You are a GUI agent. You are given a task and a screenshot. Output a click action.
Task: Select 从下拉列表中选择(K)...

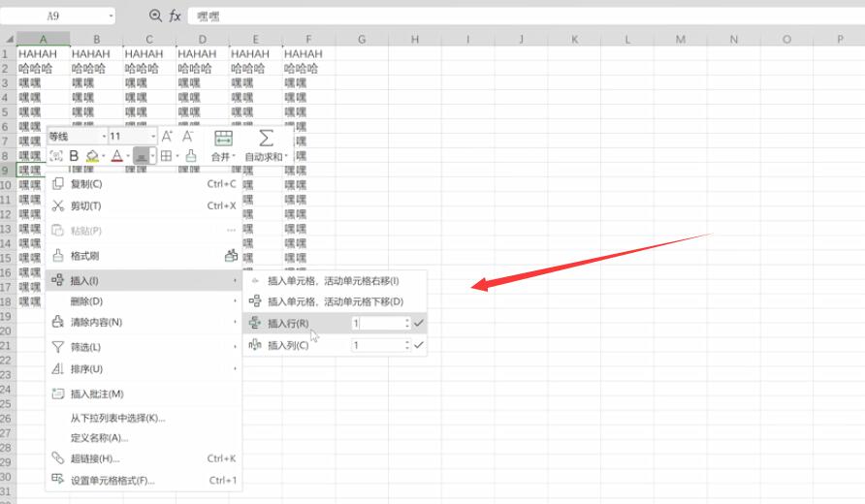tap(144, 418)
